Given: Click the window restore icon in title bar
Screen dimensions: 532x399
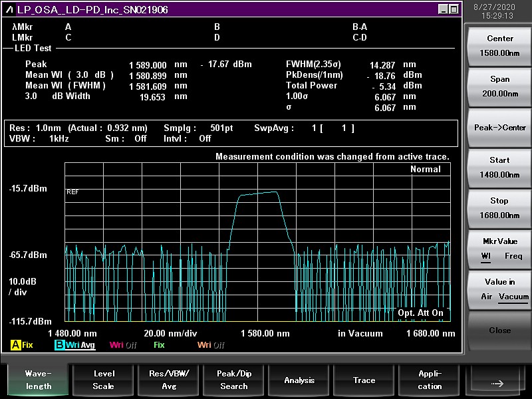Looking at the screenshot, I should (454, 9).
